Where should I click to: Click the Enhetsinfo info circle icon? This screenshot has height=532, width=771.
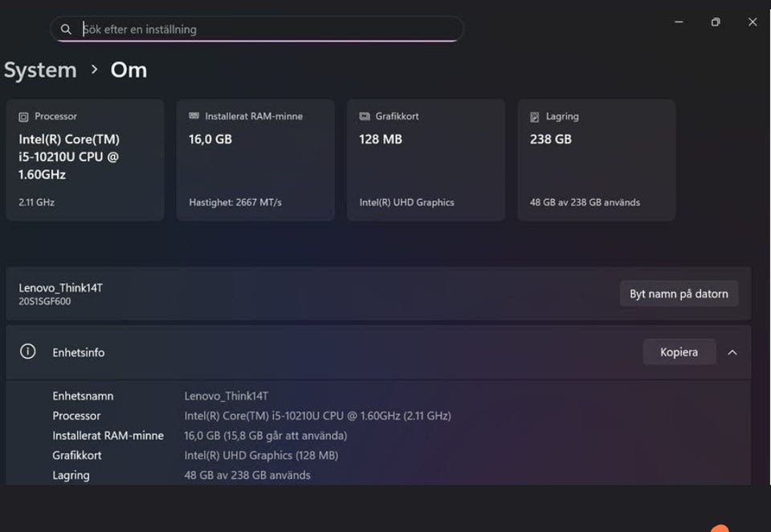click(27, 351)
